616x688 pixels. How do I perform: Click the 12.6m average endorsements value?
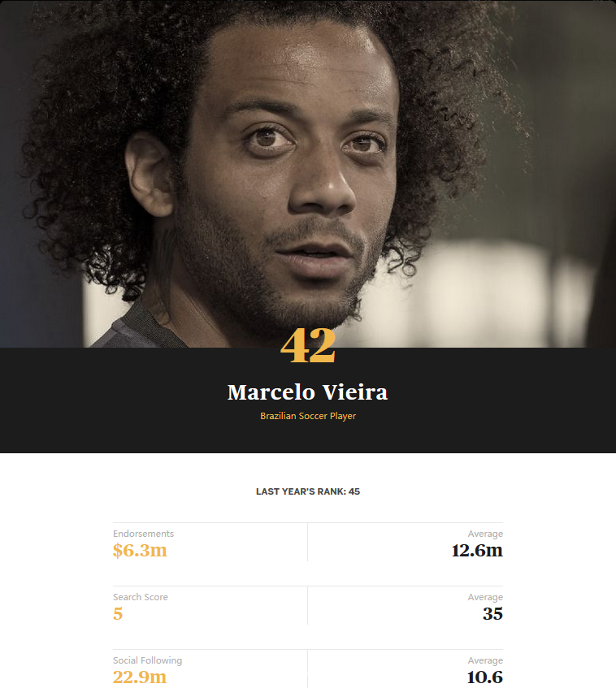[x=477, y=550]
